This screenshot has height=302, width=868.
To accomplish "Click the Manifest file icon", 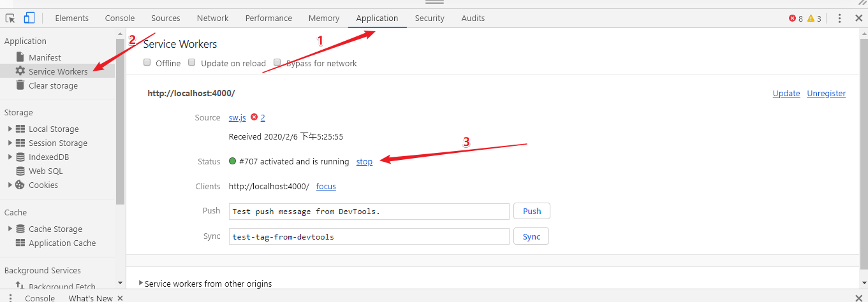I will pyautogui.click(x=20, y=57).
